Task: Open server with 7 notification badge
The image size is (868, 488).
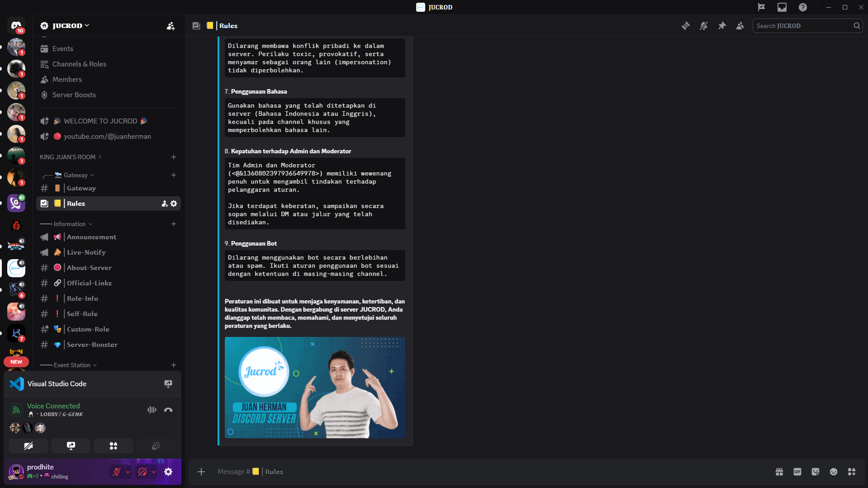Action: tap(16, 333)
